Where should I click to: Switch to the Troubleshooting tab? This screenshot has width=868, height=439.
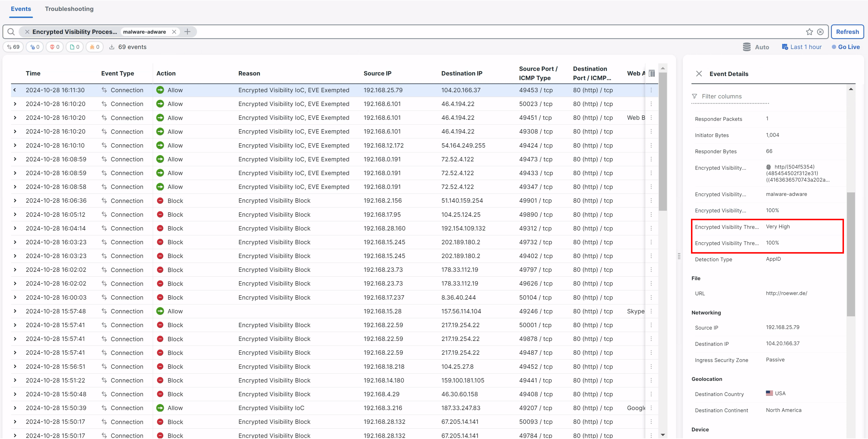click(x=69, y=9)
